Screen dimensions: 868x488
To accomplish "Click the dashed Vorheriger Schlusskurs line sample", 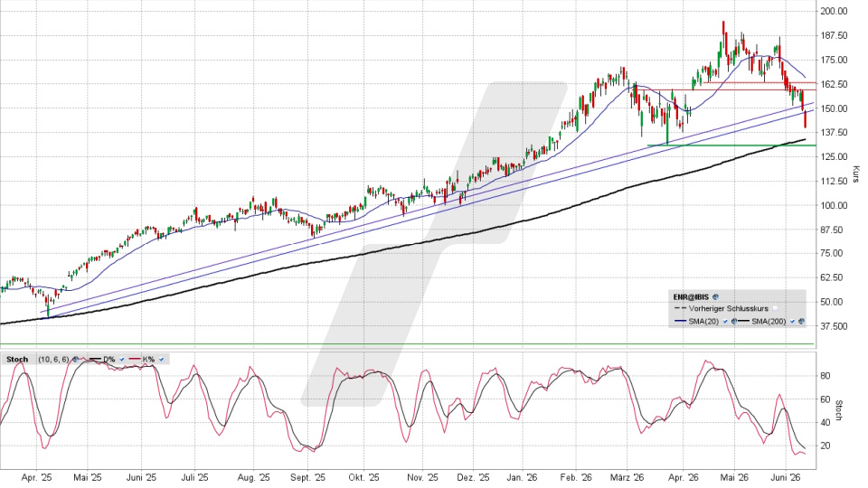I will [680, 308].
